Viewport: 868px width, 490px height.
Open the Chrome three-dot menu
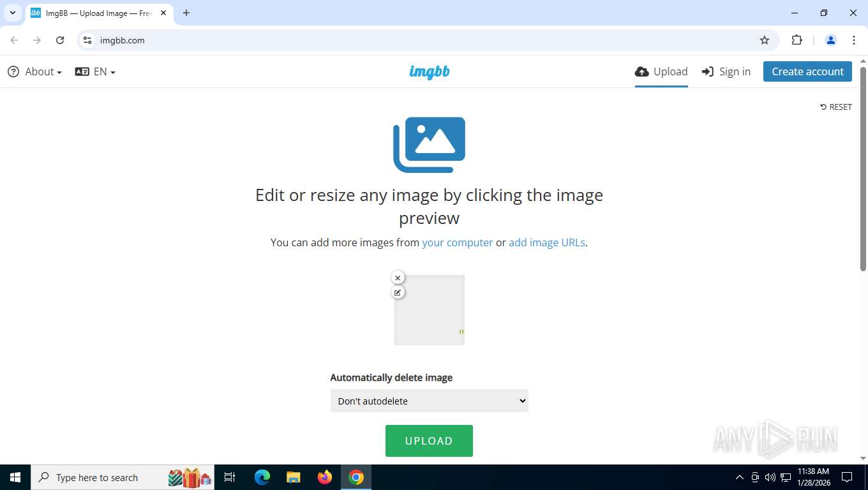(854, 40)
